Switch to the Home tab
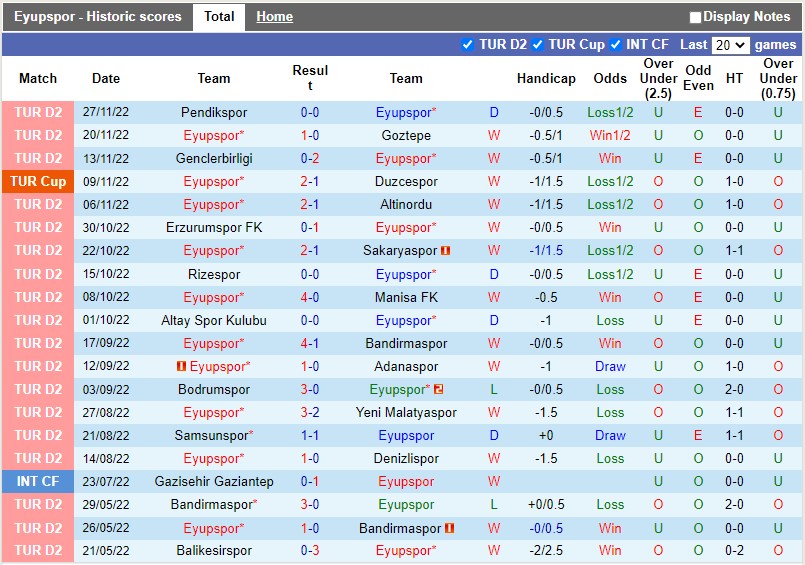Viewport: 805px width, 565px height. (275, 17)
